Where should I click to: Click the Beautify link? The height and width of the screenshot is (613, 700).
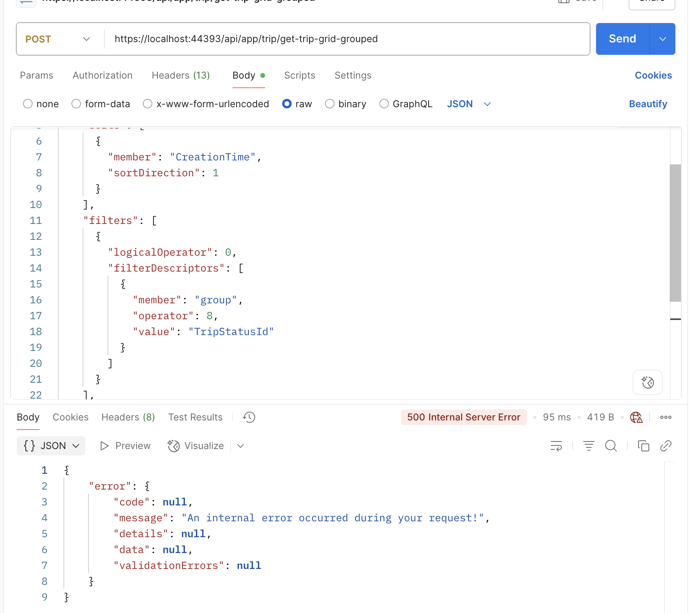(648, 104)
